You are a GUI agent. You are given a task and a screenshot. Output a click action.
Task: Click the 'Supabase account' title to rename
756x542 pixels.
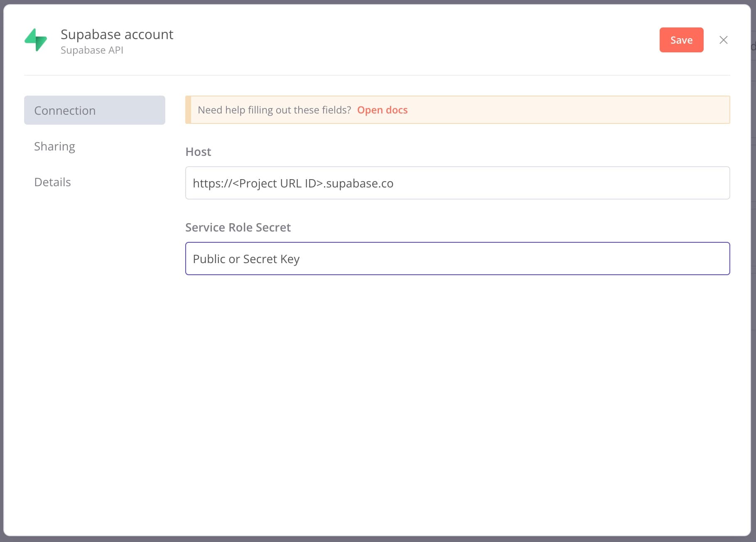[x=117, y=34]
